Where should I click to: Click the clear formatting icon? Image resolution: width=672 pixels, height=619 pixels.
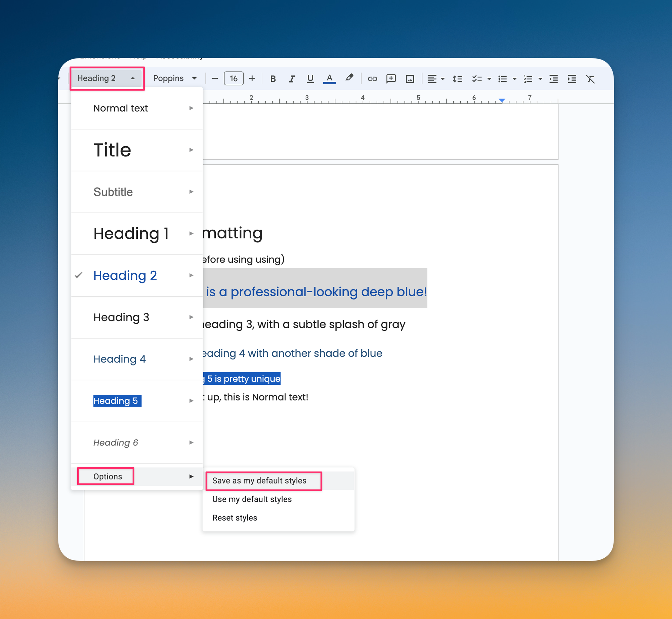[590, 79]
